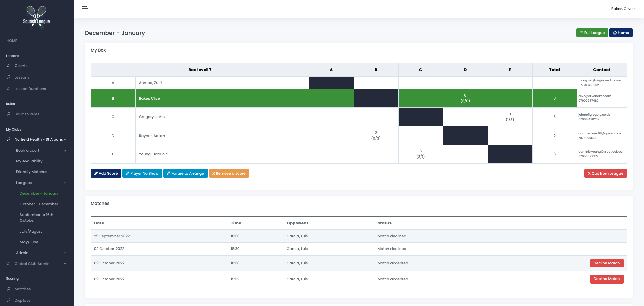The image size is (644, 306).
Task: Click the Remove a score button
Action: pyautogui.click(x=229, y=173)
